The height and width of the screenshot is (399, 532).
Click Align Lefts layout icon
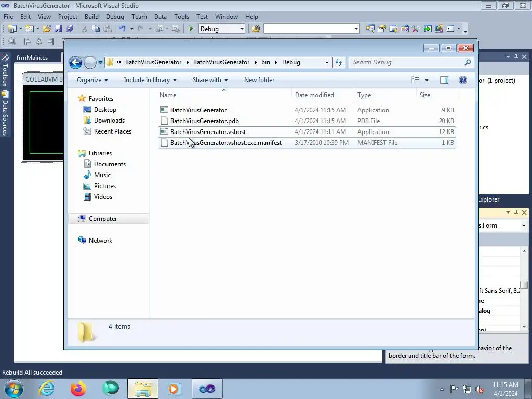click(x=28, y=42)
